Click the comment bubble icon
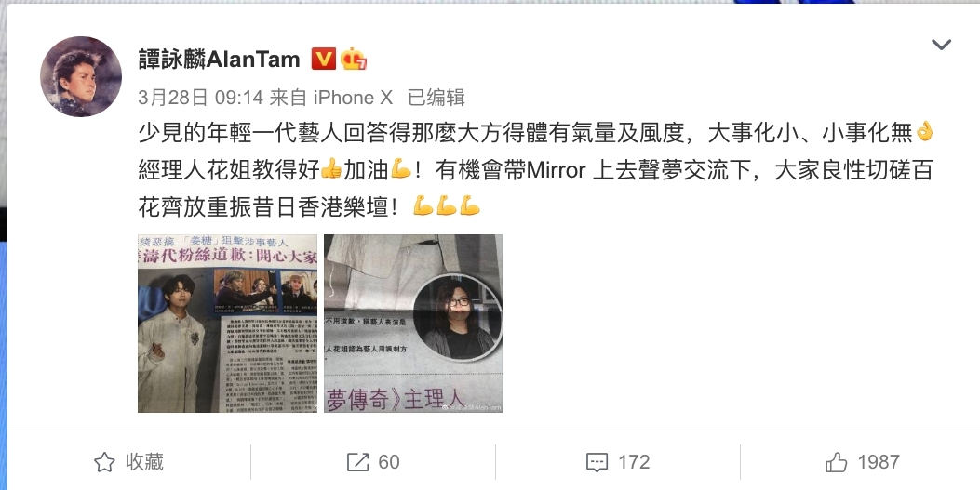Image resolution: width=980 pixels, height=490 pixels. pyautogui.click(x=597, y=463)
